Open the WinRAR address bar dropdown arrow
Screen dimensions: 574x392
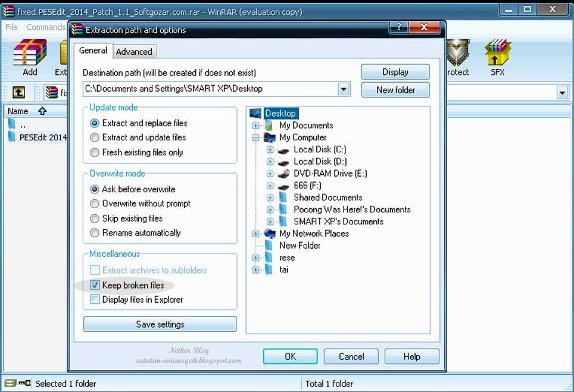coord(562,93)
